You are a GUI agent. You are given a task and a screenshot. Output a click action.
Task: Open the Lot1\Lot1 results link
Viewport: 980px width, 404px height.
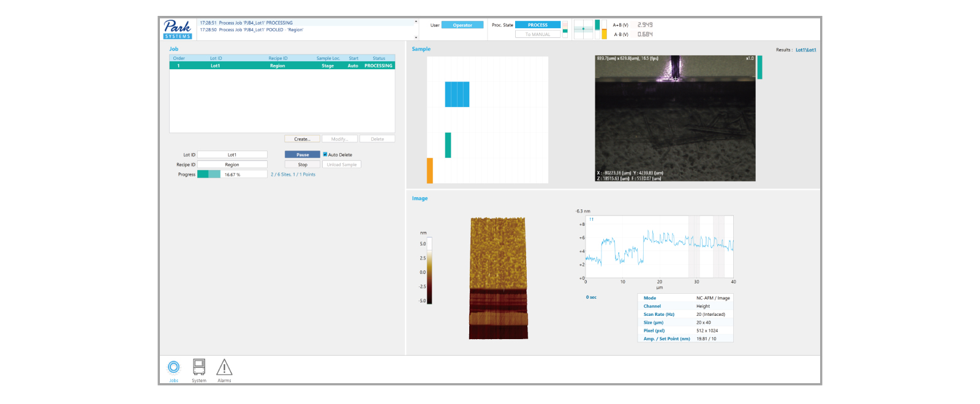point(805,50)
